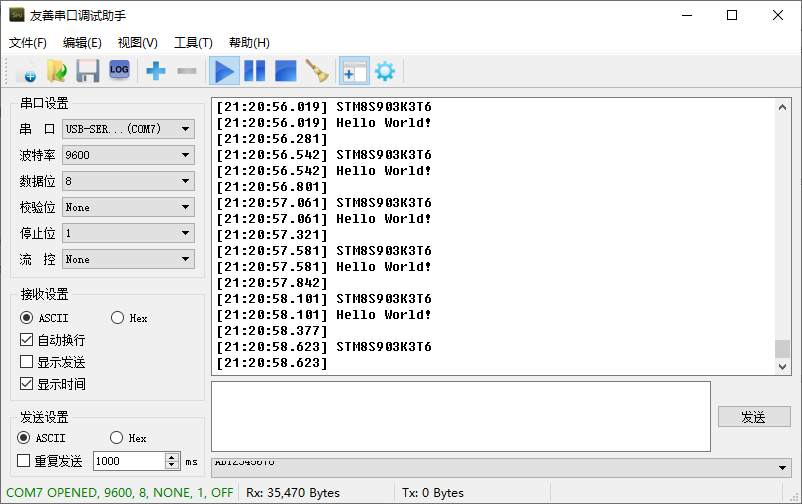This screenshot has height=504, width=802.
Task: Open the 串口 USB-SER (COM7) dropdown
Action: 128,129
